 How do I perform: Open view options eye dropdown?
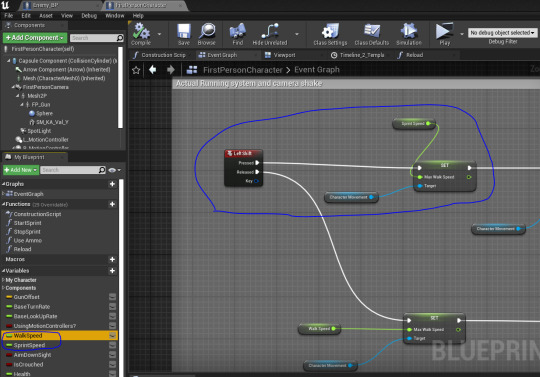(x=114, y=170)
